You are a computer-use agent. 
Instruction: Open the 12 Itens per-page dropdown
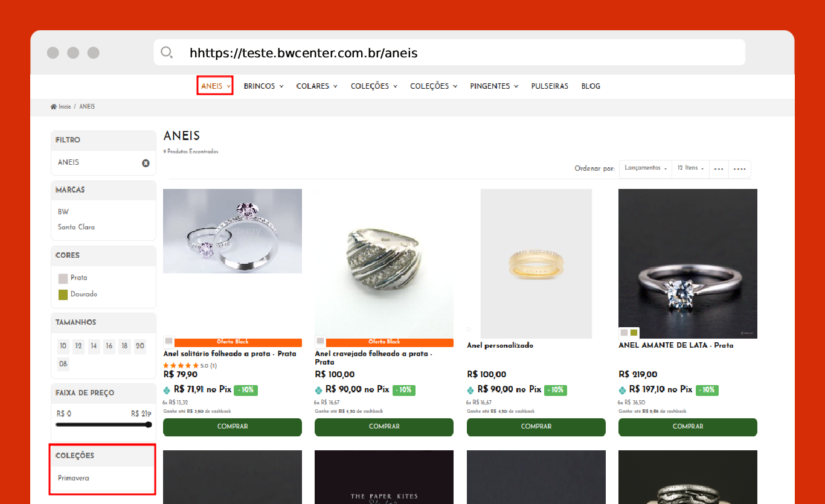690,168
